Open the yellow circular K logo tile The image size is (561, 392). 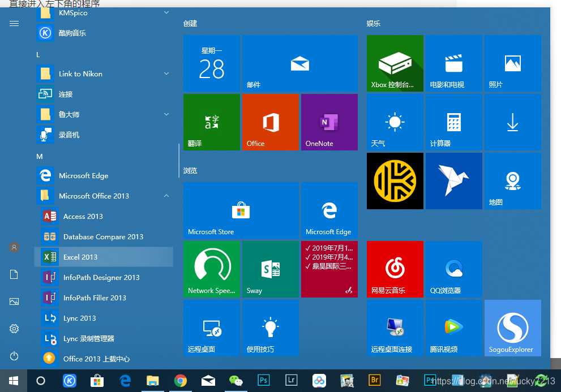click(395, 181)
